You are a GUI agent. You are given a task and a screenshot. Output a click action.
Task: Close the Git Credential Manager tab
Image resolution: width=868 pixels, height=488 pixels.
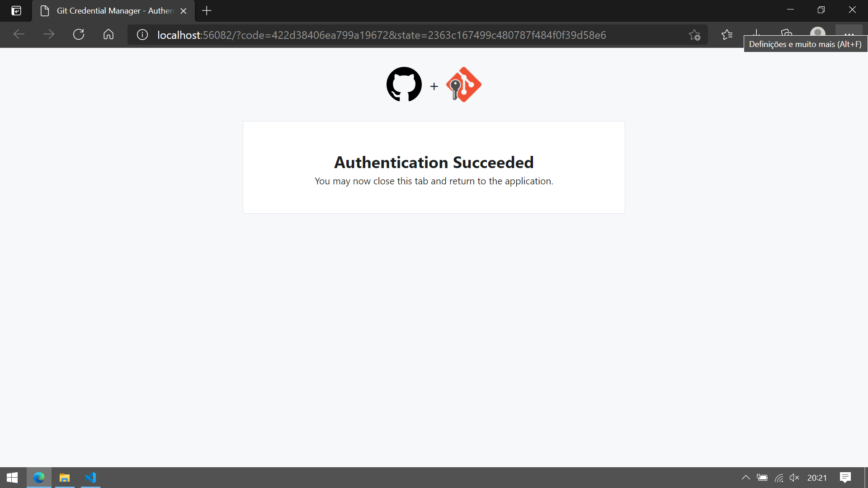pos(184,11)
